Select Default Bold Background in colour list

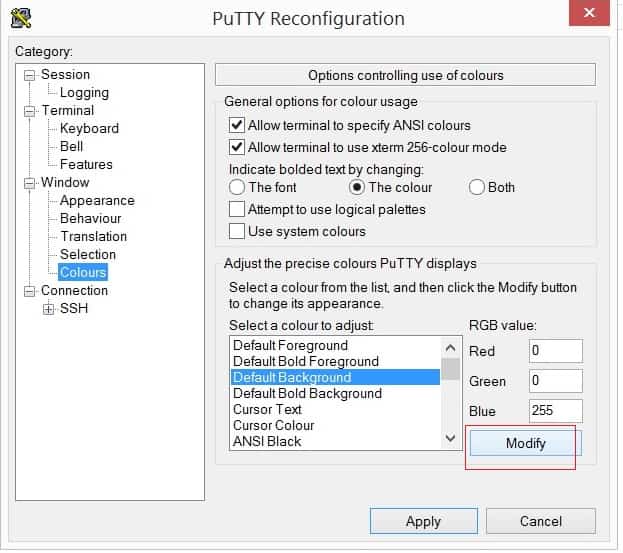(x=335, y=393)
